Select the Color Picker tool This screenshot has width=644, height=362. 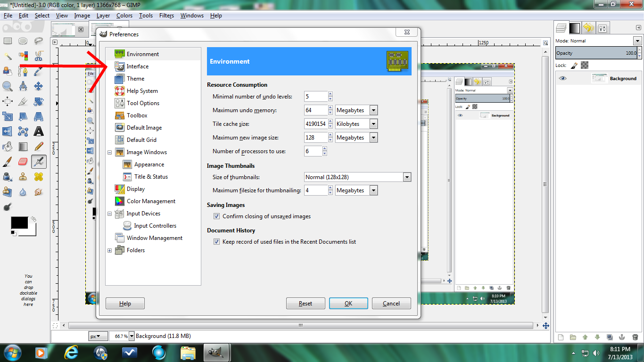39,71
